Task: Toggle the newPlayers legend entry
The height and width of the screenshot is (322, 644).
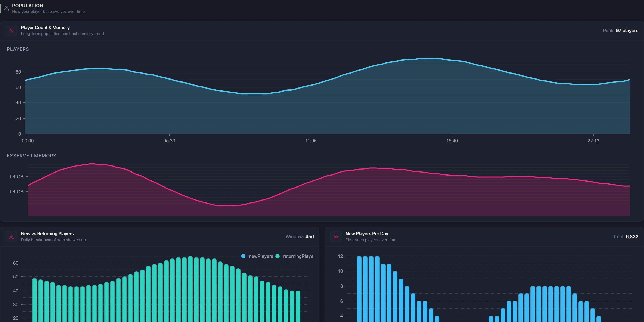Action: point(257,256)
